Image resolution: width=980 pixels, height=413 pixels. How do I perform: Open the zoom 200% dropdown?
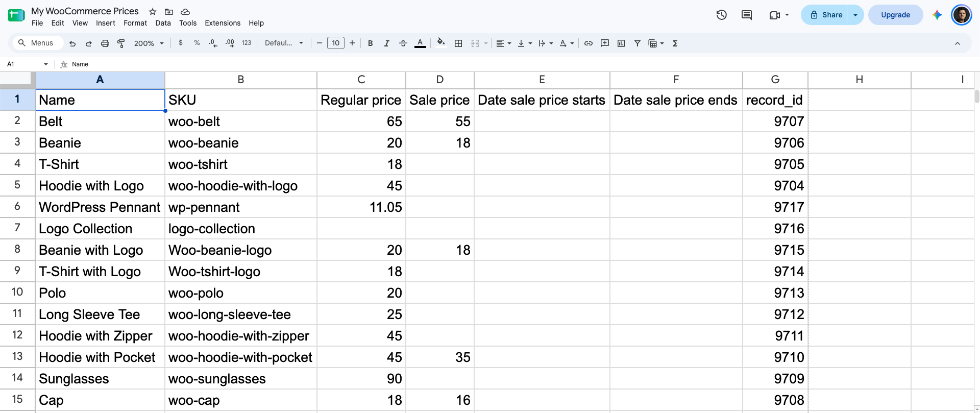tap(149, 43)
